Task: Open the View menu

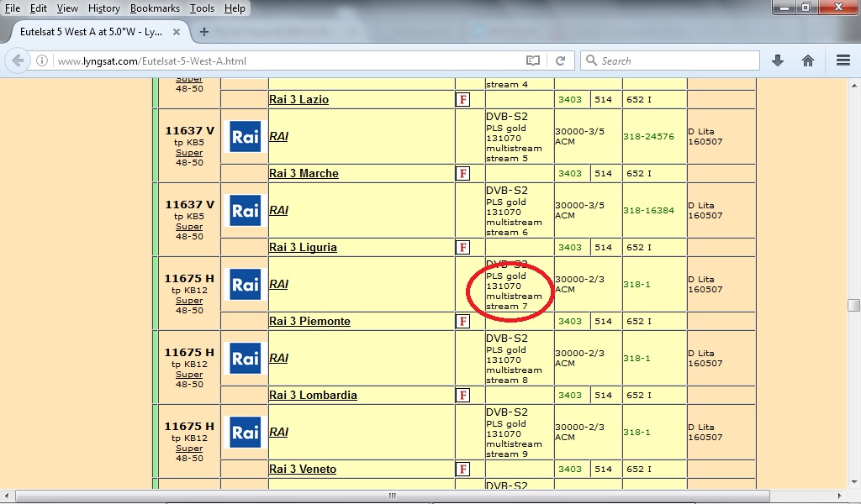Action: click(67, 8)
